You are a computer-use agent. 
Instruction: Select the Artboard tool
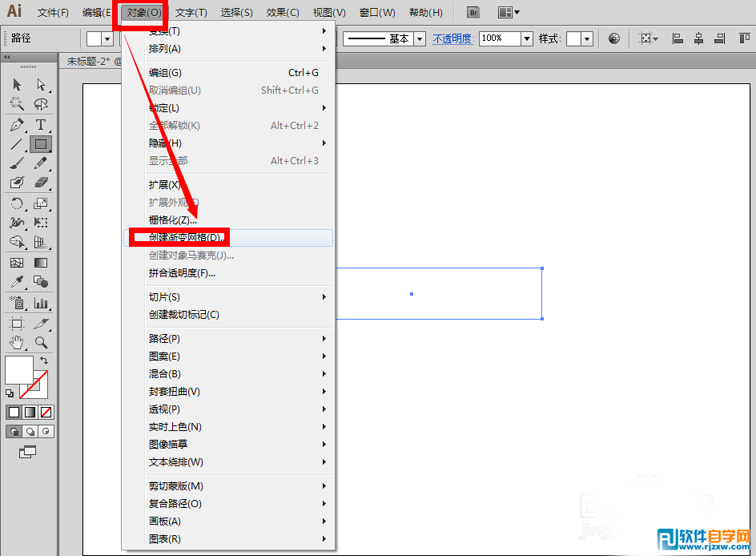click(x=17, y=324)
